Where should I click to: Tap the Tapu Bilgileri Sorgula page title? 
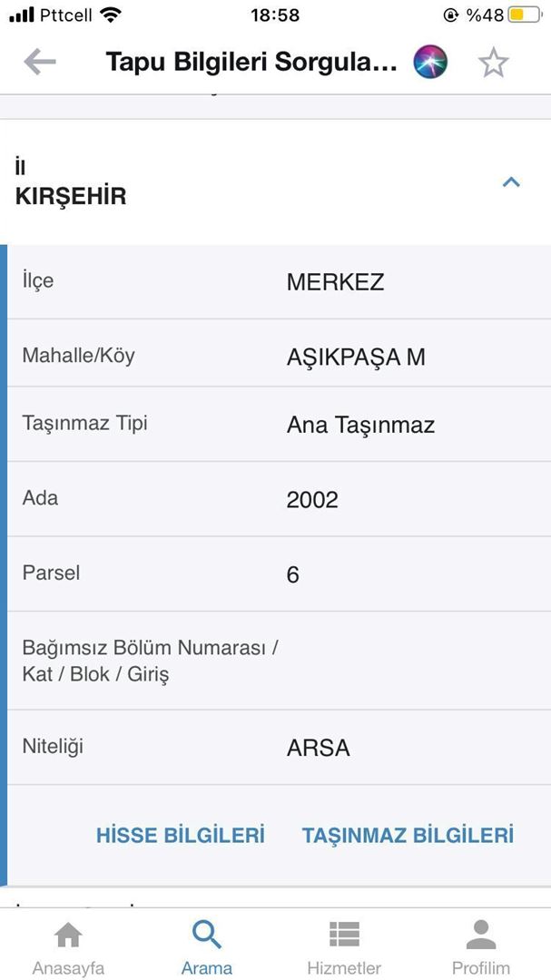pos(251,62)
